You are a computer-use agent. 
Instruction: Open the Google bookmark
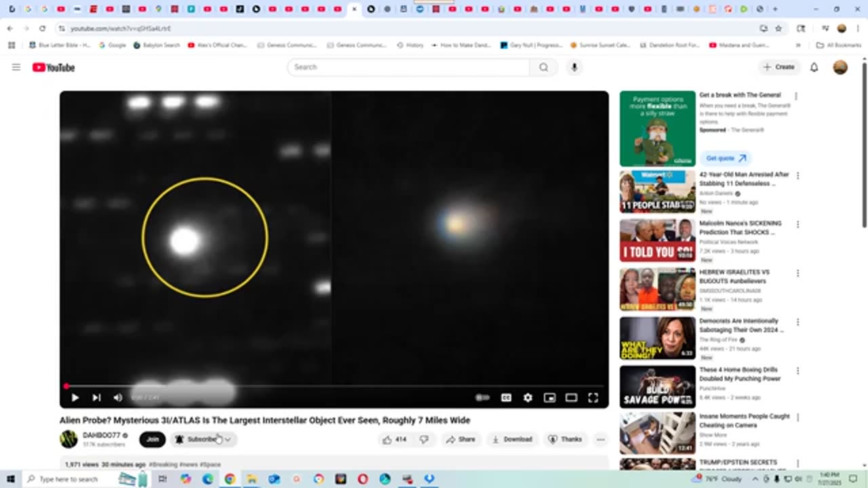click(113, 45)
